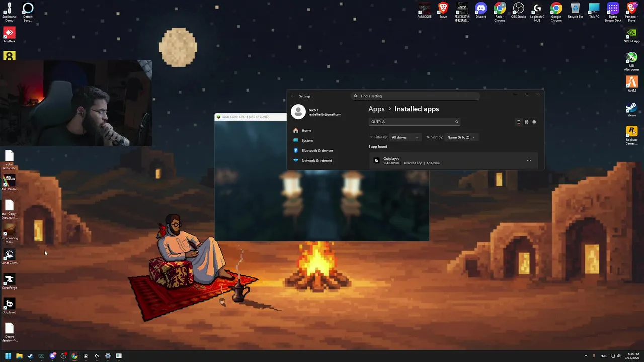Open the clock and date in taskbar

click(632, 356)
